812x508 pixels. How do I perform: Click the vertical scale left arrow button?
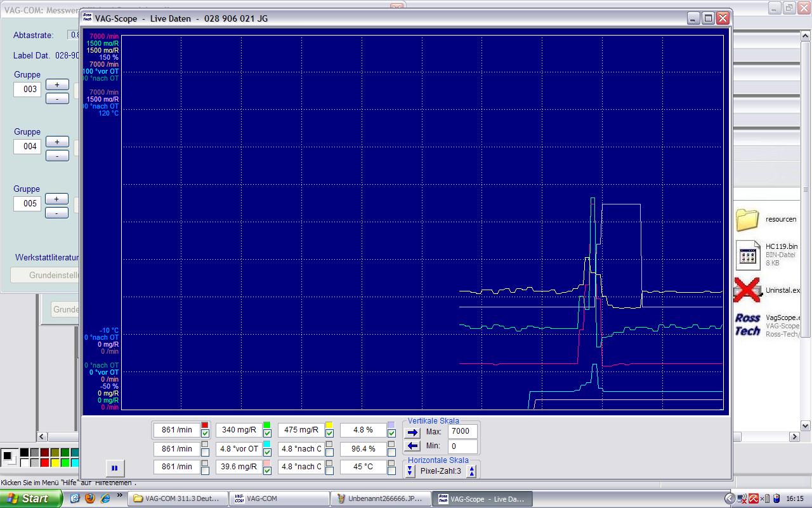[x=412, y=446]
